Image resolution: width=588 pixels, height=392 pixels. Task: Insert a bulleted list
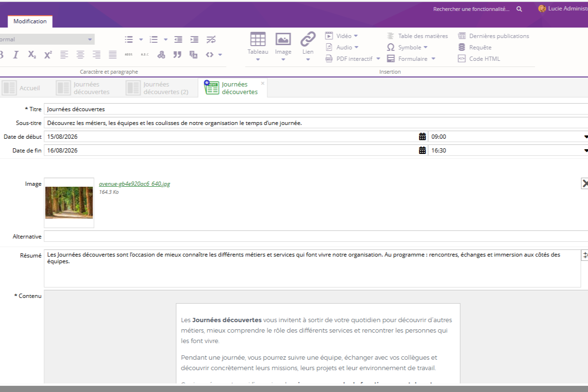coord(129,39)
